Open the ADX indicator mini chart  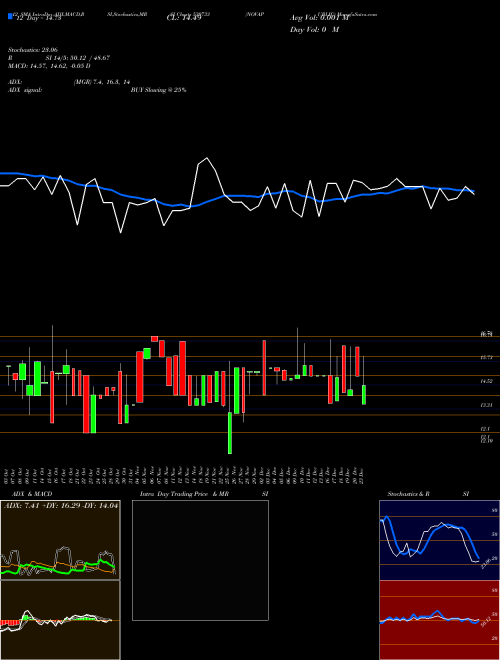(60, 540)
